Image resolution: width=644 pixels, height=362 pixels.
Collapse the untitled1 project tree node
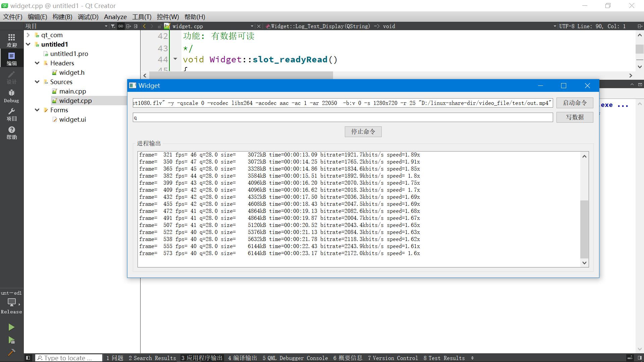coord(29,44)
